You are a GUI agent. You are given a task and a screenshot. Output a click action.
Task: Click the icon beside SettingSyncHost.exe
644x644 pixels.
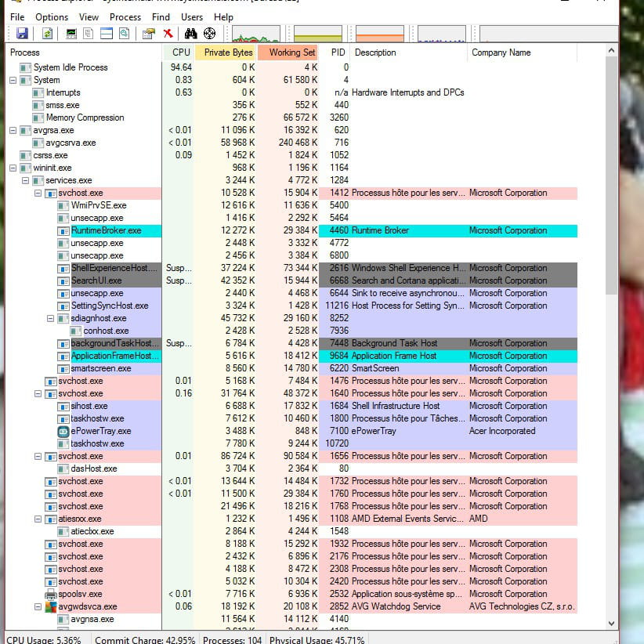pyautogui.click(x=63, y=306)
